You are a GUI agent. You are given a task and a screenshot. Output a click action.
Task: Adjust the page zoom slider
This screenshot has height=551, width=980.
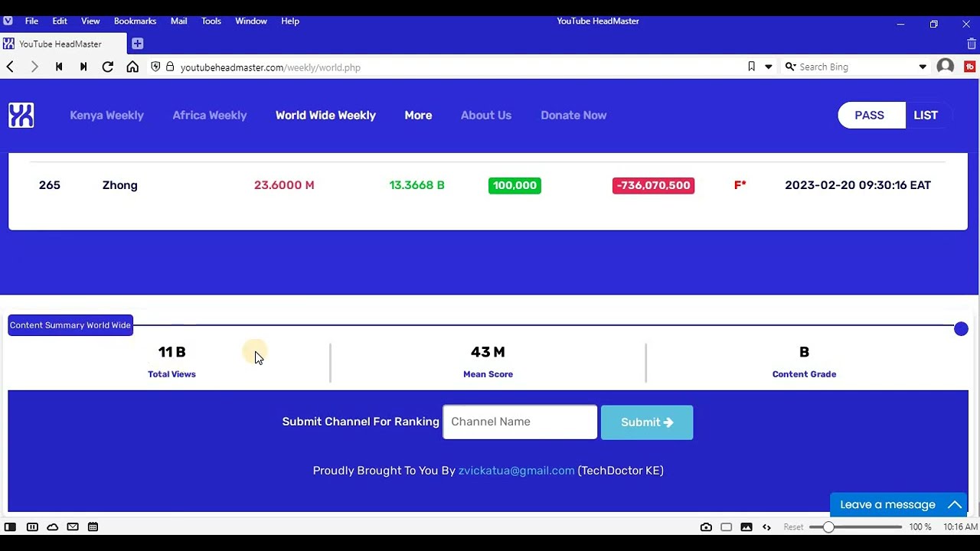click(x=857, y=527)
